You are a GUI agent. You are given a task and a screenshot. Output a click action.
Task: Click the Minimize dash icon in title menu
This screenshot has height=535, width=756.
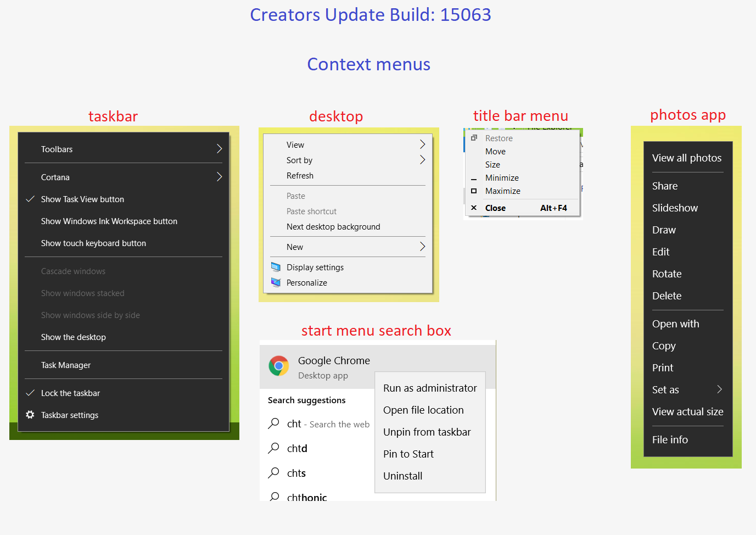(474, 179)
